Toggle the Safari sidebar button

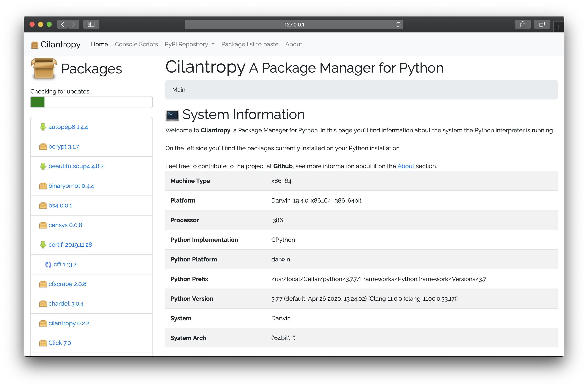(91, 24)
